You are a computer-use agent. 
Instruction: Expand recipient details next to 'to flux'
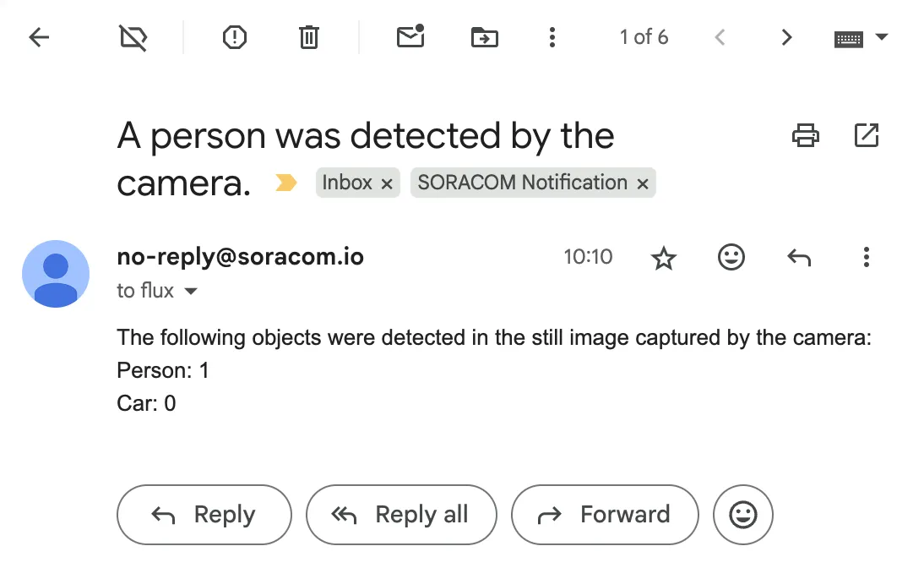point(191,291)
